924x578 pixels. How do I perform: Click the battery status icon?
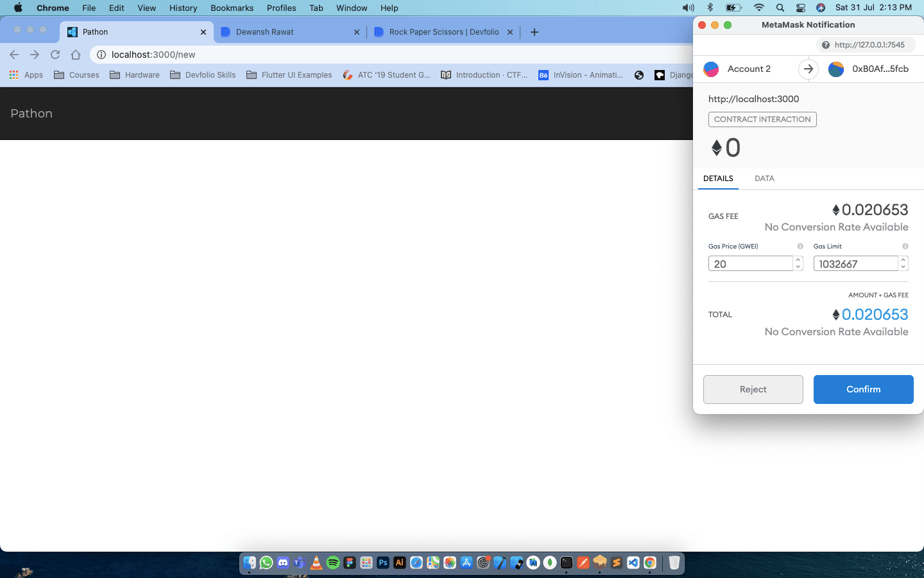coord(733,8)
